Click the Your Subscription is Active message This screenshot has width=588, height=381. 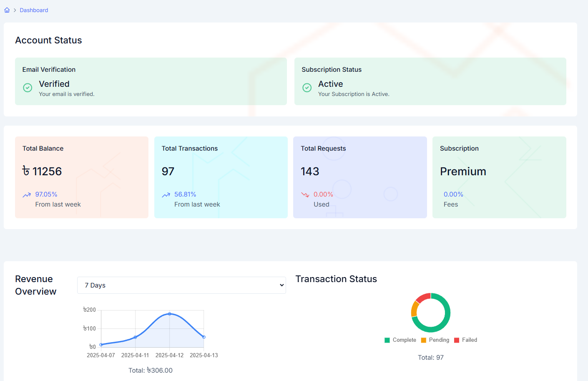click(354, 94)
